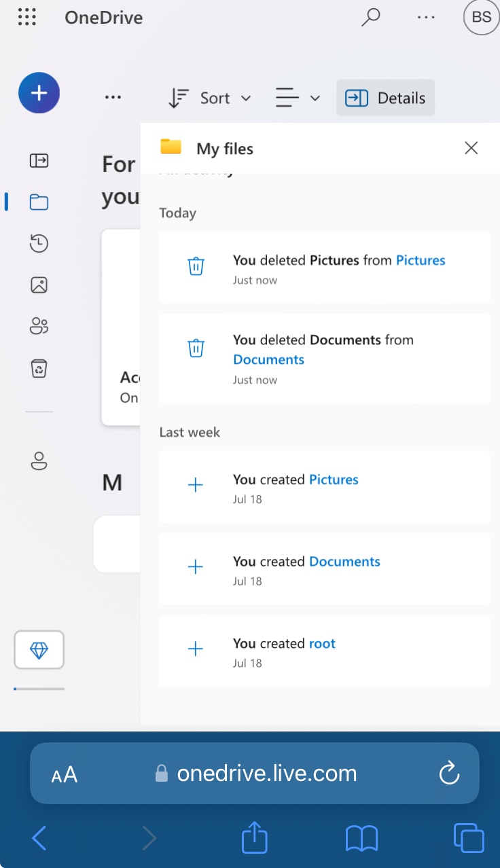Click plus icon of created root activity
The height and width of the screenshot is (868, 500).
[x=196, y=649]
